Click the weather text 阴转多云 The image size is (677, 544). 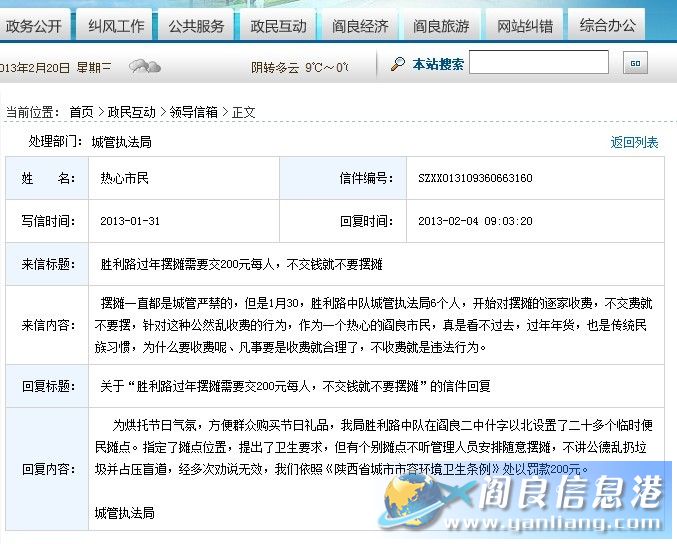click(275, 67)
